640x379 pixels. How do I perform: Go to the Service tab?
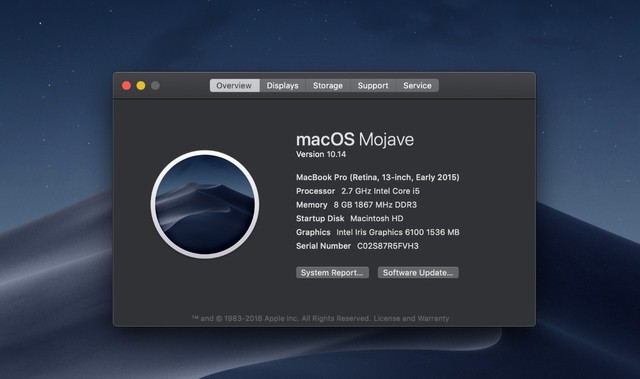417,86
